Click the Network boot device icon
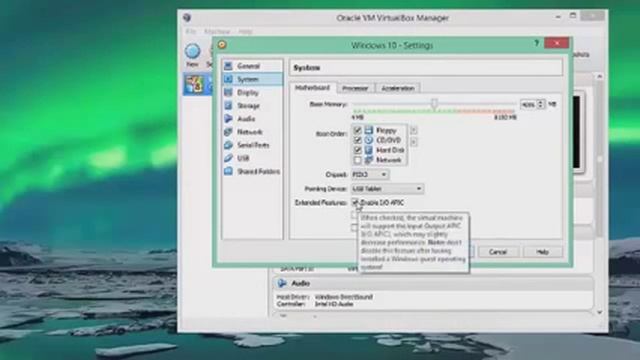The height and width of the screenshot is (360, 640). (x=369, y=160)
